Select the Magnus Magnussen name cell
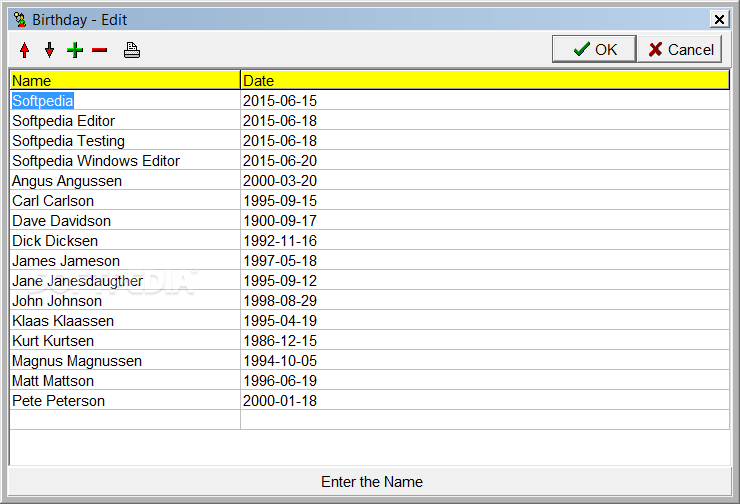Screen dimensions: 740x504 pos(125,361)
